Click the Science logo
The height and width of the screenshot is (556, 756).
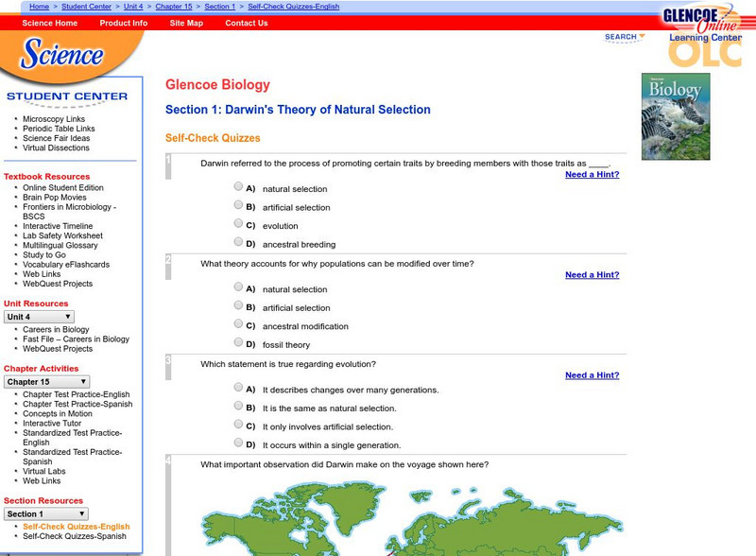tap(61, 53)
